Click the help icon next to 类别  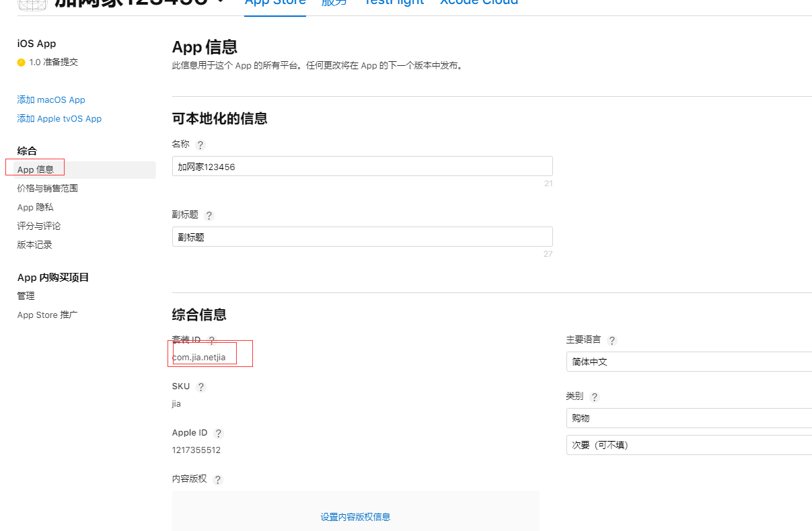click(594, 397)
